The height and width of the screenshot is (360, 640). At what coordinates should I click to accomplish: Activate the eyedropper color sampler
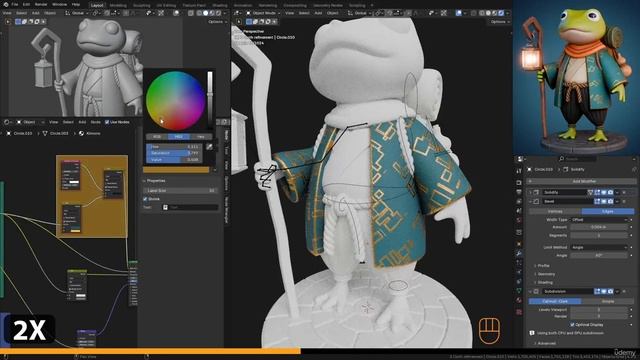coord(209,147)
